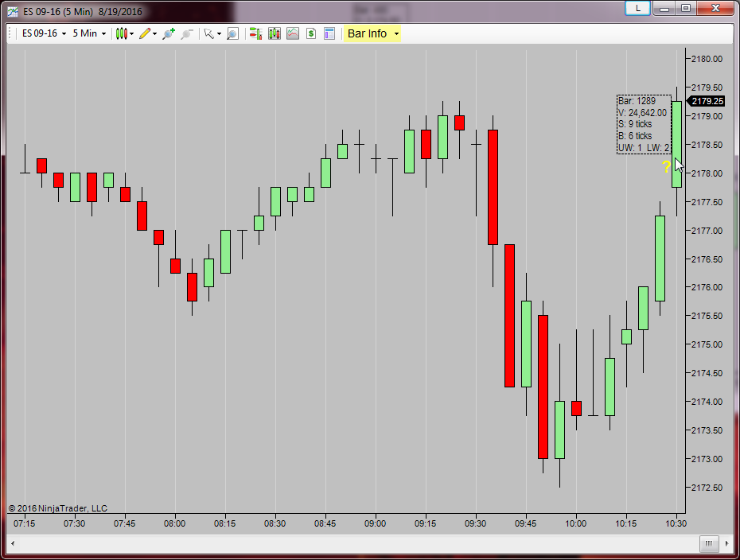Click the 2180.00 price axis label
Viewport: 740px width, 560px height.
click(x=707, y=59)
